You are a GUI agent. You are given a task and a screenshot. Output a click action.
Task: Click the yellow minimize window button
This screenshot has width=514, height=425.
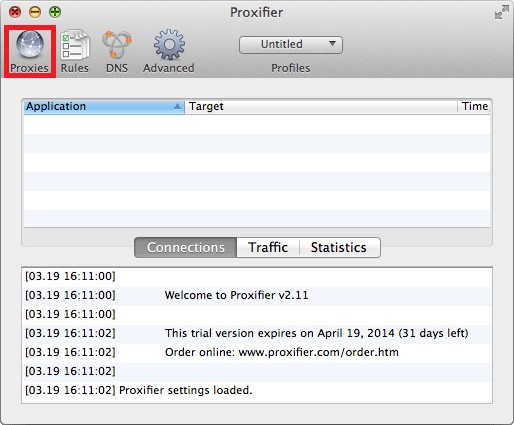(x=35, y=12)
